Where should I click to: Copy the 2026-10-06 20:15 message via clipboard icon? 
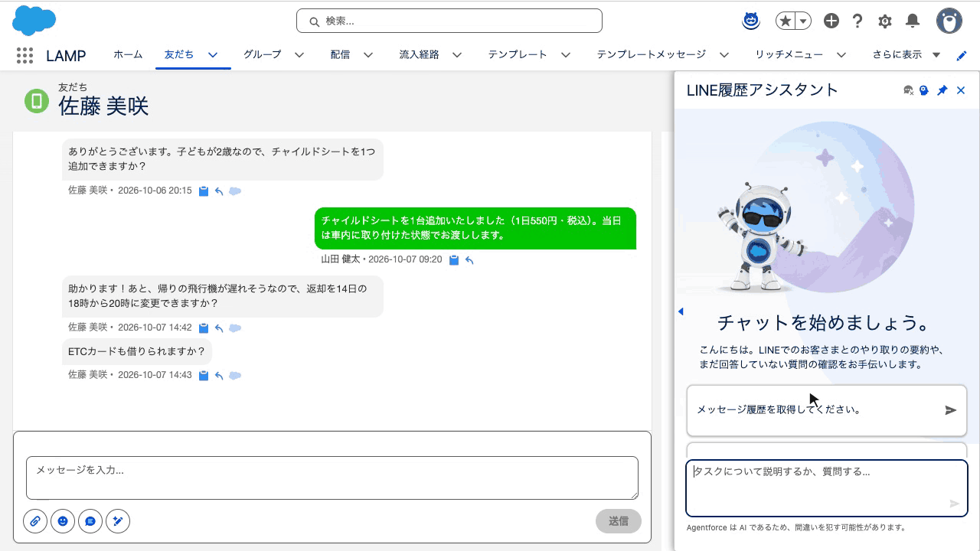(204, 191)
